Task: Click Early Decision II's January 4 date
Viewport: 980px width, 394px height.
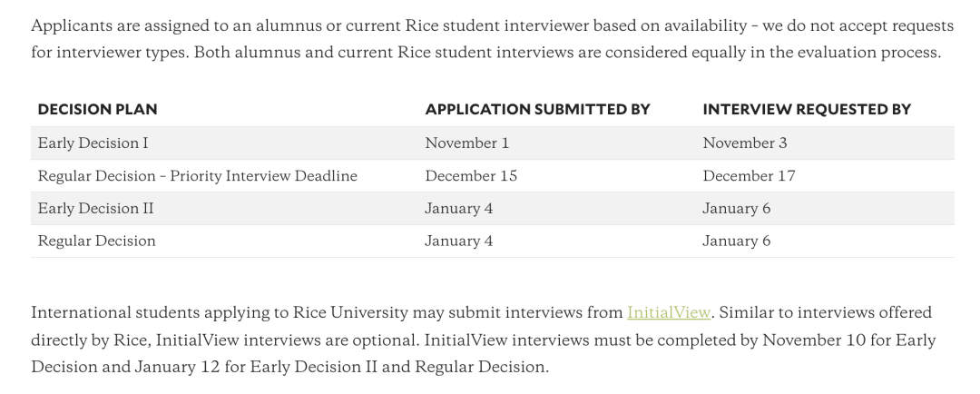Action: 458,208
